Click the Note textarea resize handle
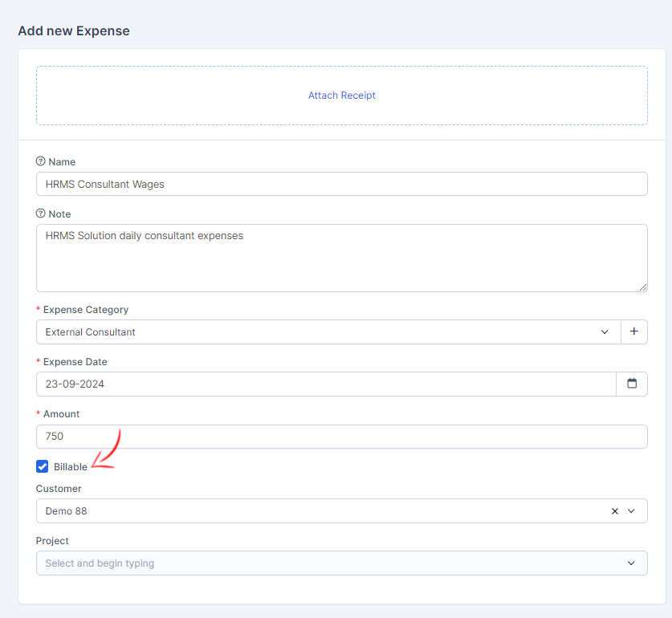672x618 pixels. [x=642, y=287]
